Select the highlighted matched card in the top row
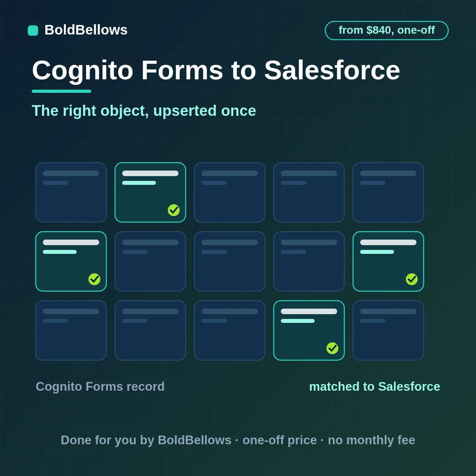This screenshot has width=476, height=476. [150, 192]
